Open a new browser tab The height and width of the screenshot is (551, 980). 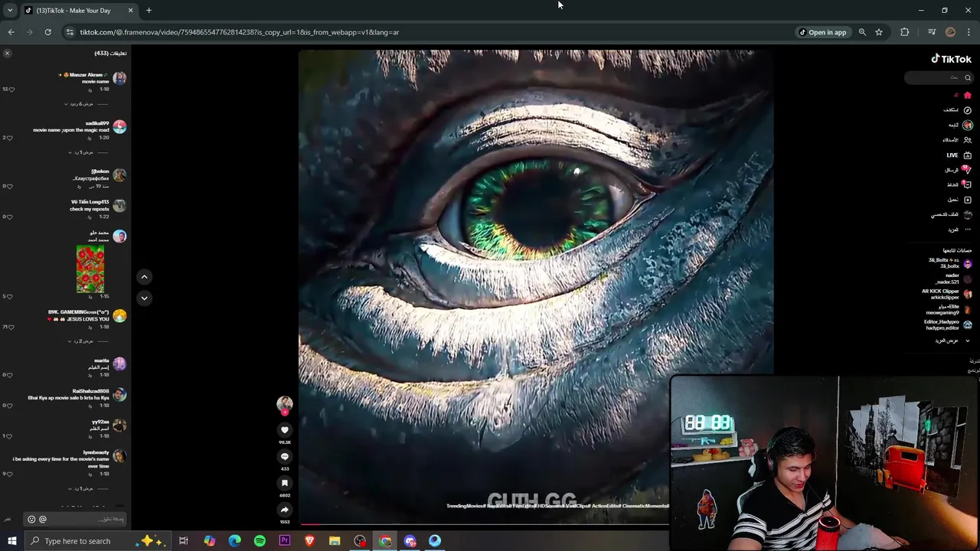[x=149, y=11]
